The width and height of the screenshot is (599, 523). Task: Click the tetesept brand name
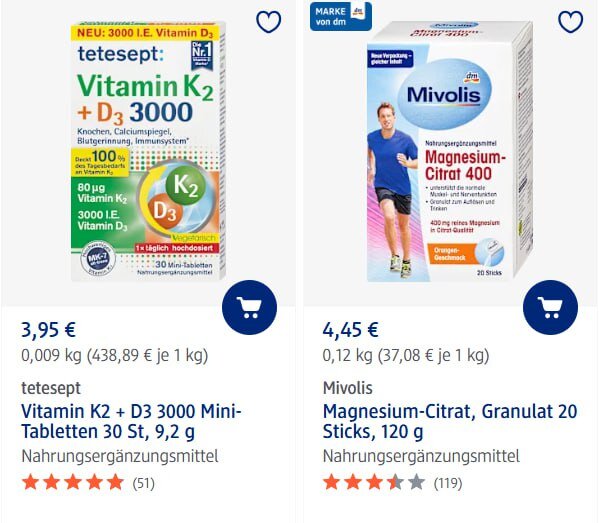click(51, 388)
